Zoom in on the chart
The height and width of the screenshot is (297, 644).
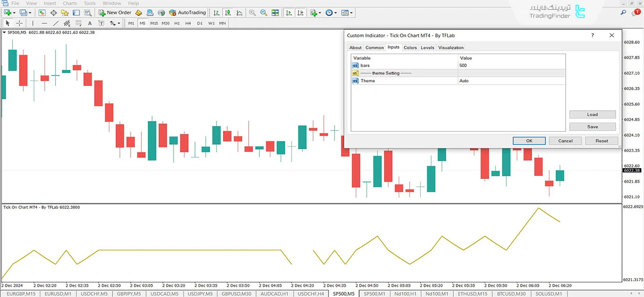(252, 13)
